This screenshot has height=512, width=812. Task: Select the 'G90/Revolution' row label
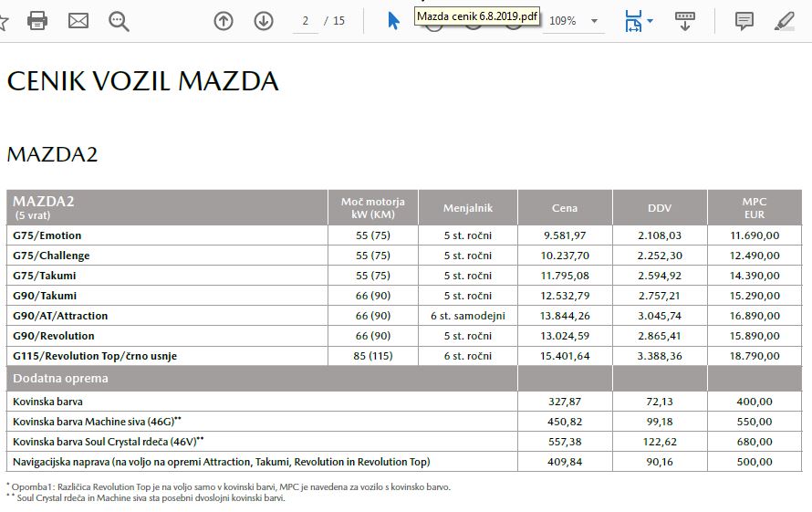pyautogui.click(x=53, y=336)
